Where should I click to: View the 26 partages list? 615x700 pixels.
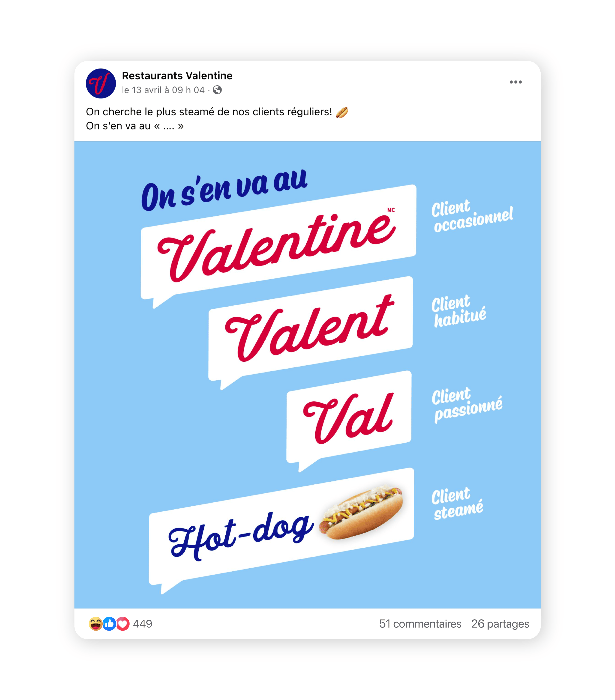(500, 624)
